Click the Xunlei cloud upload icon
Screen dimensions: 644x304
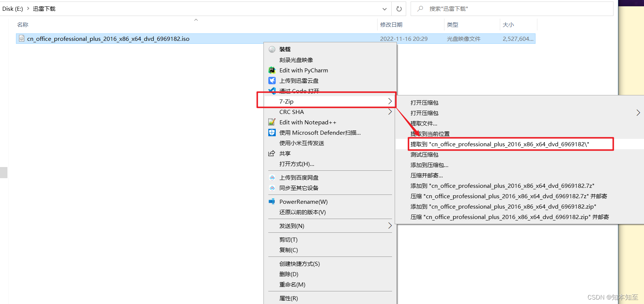[x=272, y=81]
